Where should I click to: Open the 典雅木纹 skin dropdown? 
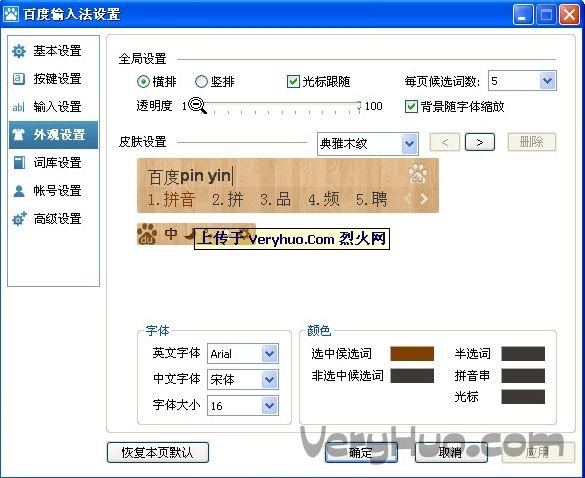click(x=367, y=144)
